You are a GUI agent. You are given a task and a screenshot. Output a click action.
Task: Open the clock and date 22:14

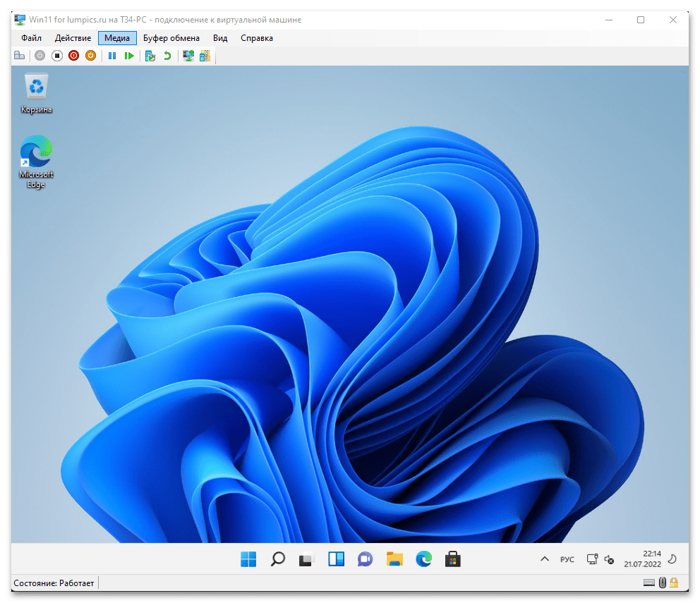click(641, 559)
